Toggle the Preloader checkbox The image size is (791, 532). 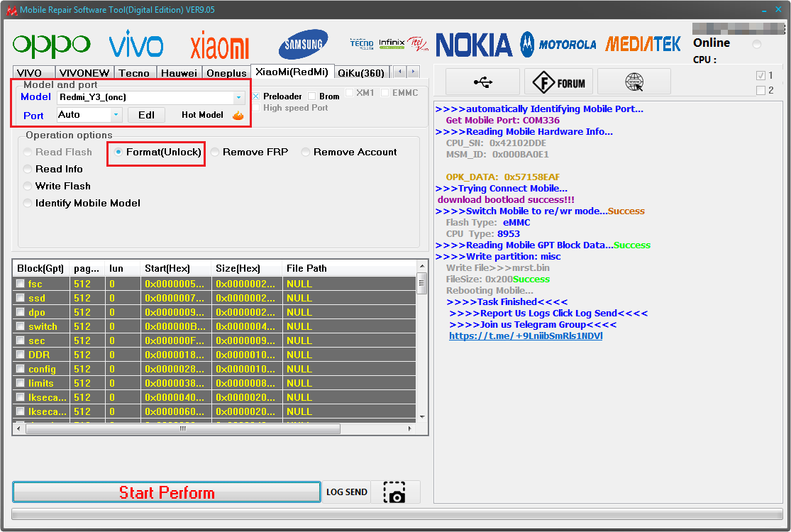pyautogui.click(x=256, y=96)
